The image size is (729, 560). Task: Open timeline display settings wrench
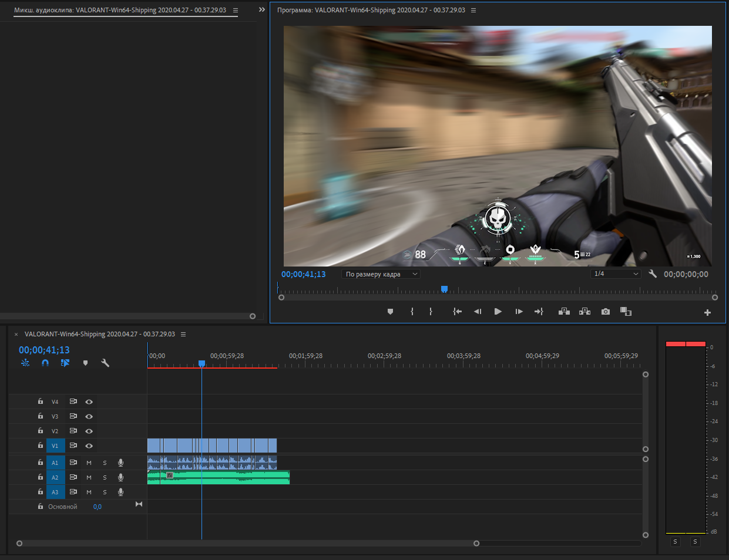pyautogui.click(x=105, y=363)
